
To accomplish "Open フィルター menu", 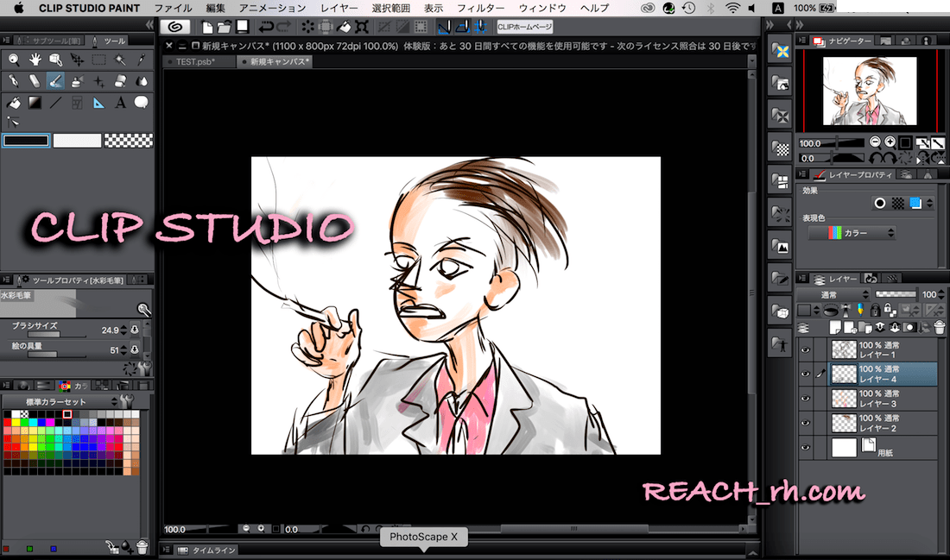I will [480, 8].
